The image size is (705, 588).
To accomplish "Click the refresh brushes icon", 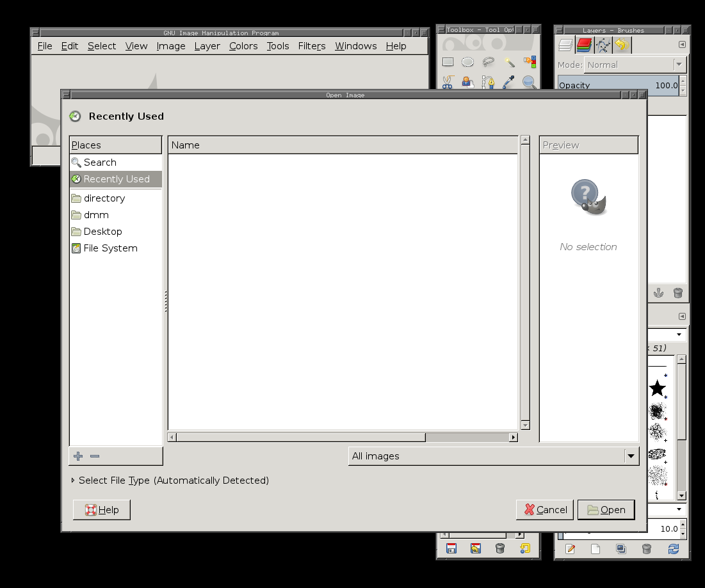I will coord(673,548).
